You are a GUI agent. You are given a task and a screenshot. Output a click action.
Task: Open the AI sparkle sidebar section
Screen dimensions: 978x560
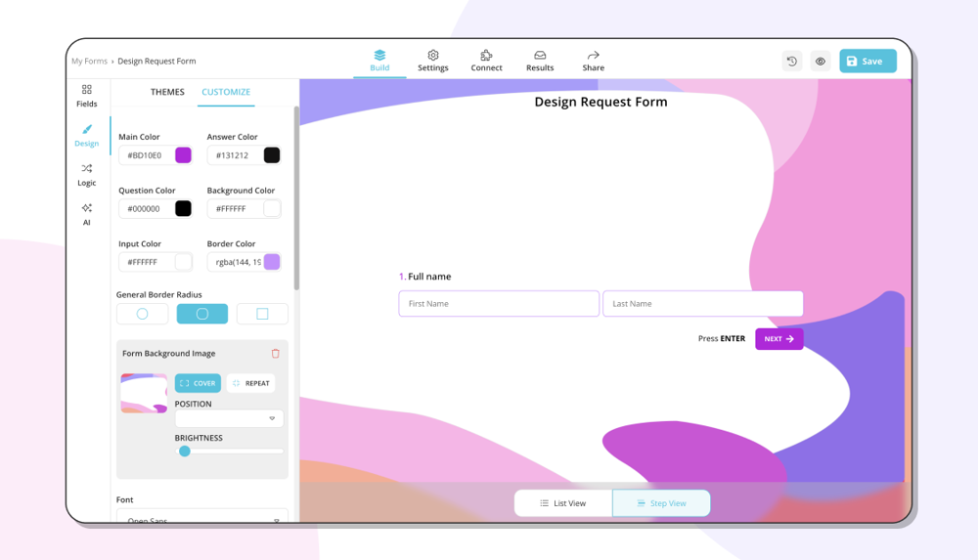tap(87, 214)
